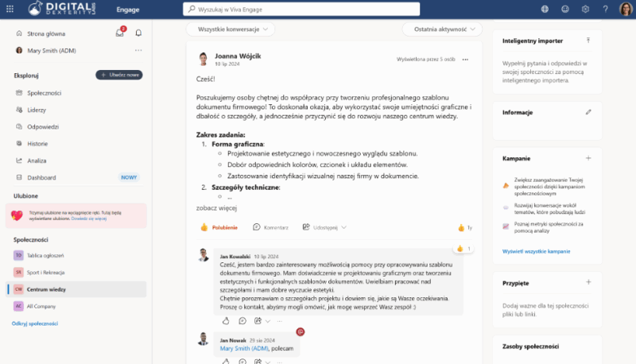Share Jan Kowalski's comment icon

(x=258, y=321)
